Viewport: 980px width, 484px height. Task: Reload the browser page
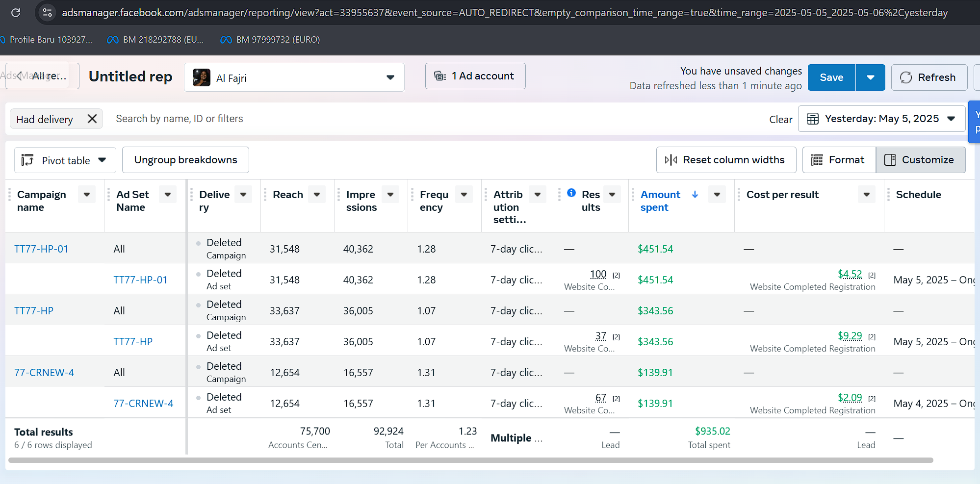[x=16, y=13]
